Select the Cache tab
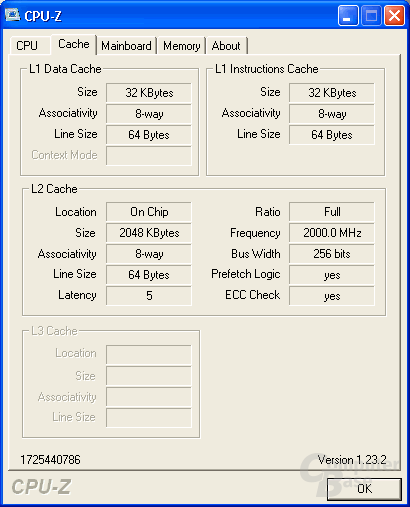The height and width of the screenshot is (507, 410). [74, 44]
